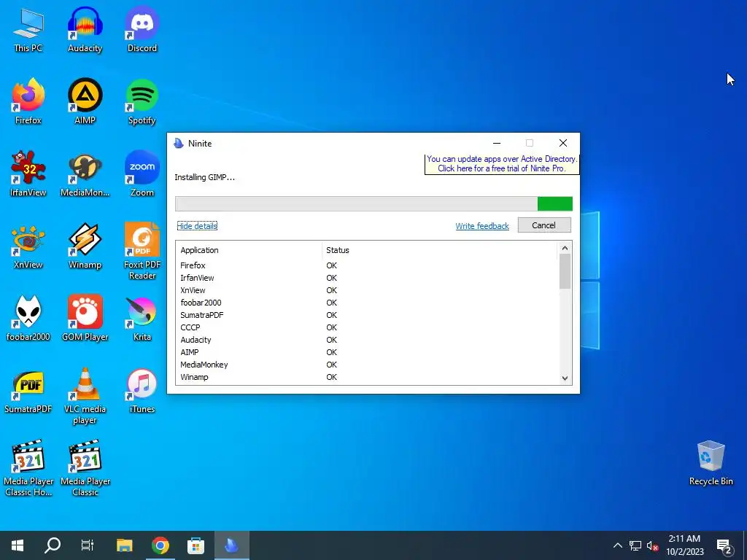Click the Media Player Classic Home Cinema icon
747x560 pixels.
pyautogui.click(x=28, y=469)
